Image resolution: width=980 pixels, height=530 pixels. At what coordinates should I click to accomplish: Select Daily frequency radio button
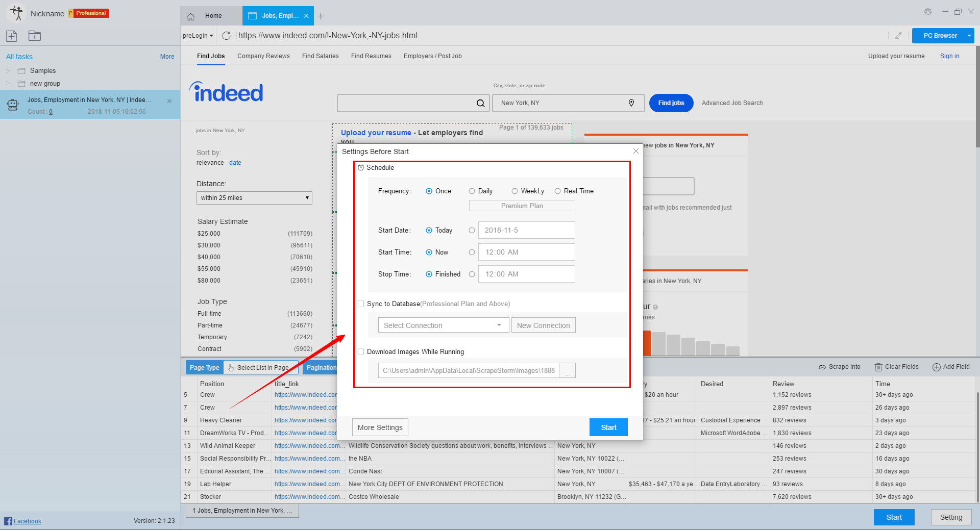[472, 191]
